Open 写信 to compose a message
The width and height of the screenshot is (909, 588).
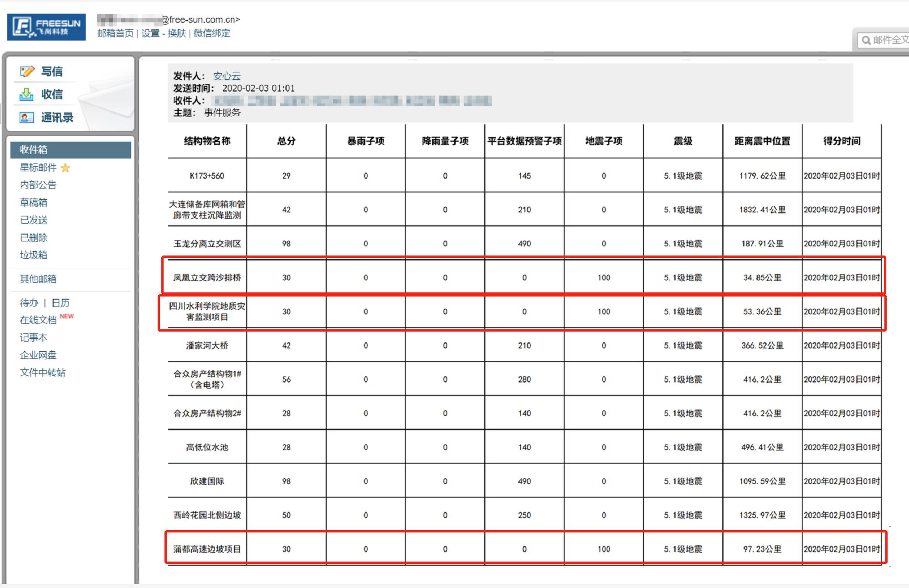(52, 72)
